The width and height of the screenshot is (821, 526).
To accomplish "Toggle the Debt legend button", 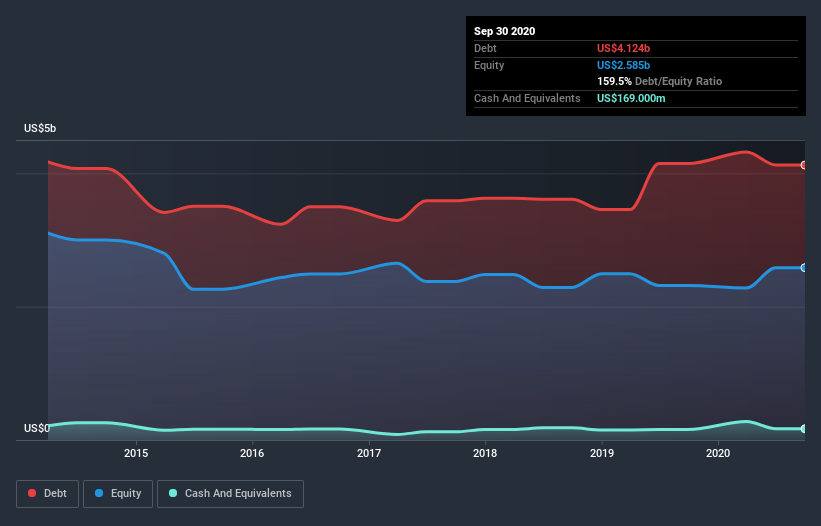I will (48, 494).
